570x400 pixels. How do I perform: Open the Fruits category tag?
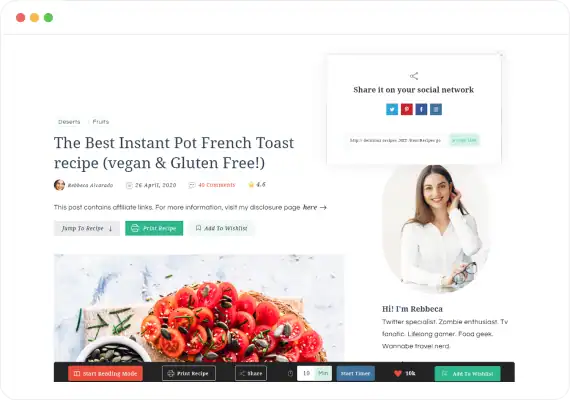point(101,122)
